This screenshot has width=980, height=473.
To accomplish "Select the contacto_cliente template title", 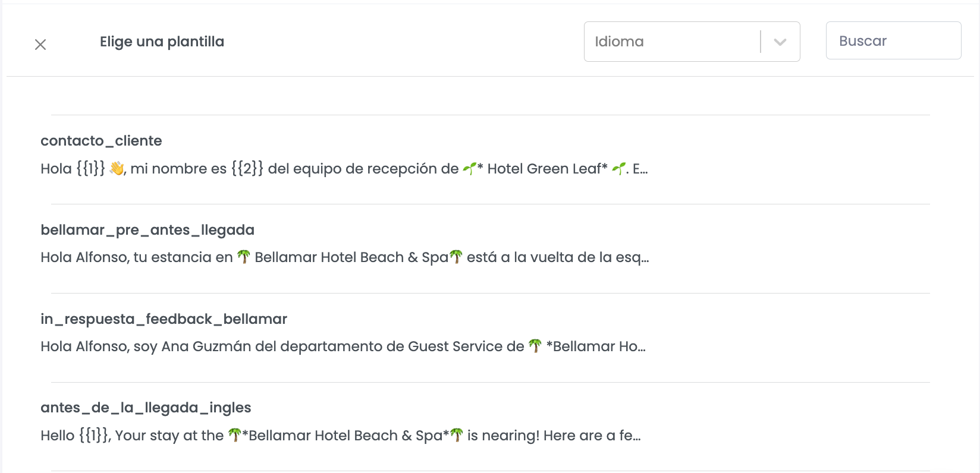I will [x=101, y=141].
